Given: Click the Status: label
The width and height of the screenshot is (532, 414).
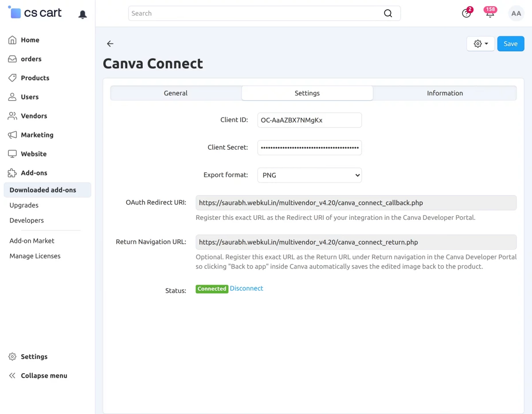Looking at the screenshot, I should 176,291.
